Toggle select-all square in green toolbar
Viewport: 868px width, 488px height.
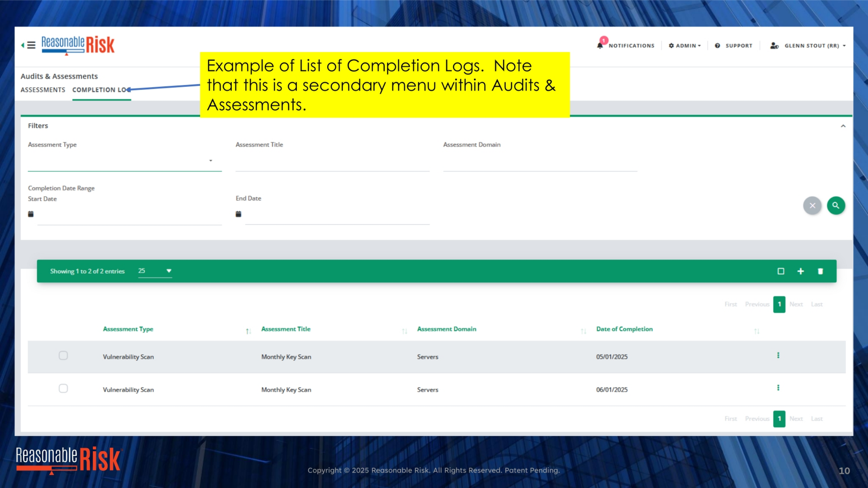pyautogui.click(x=781, y=271)
